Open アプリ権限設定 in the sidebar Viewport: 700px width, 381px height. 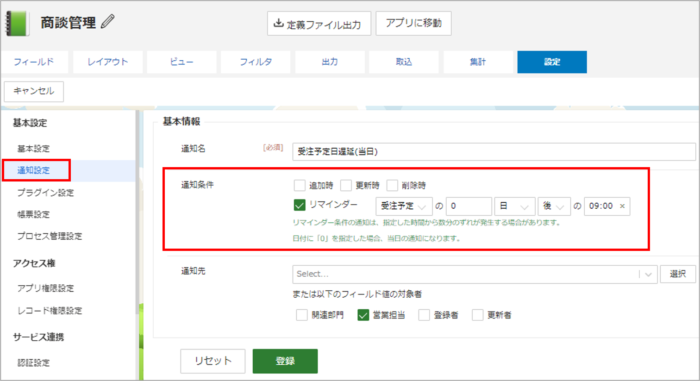click(46, 288)
